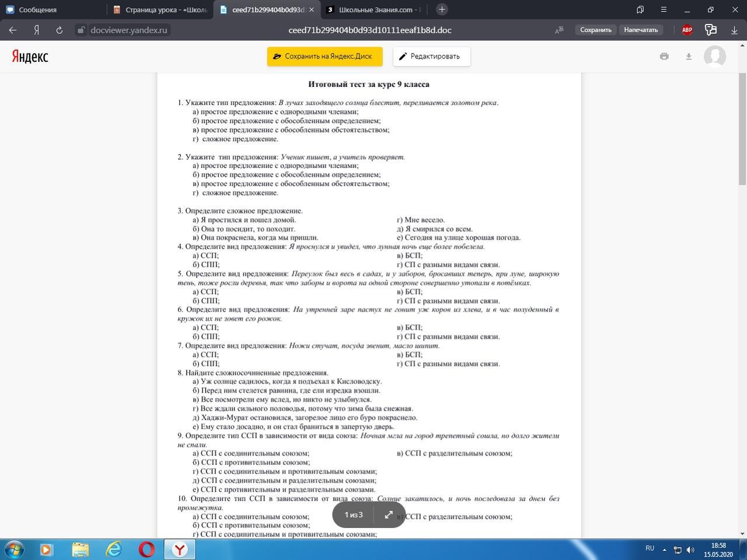Open the browser hamburger menu
Viewport: 747px width, 560px height.
tap(664, 9)
